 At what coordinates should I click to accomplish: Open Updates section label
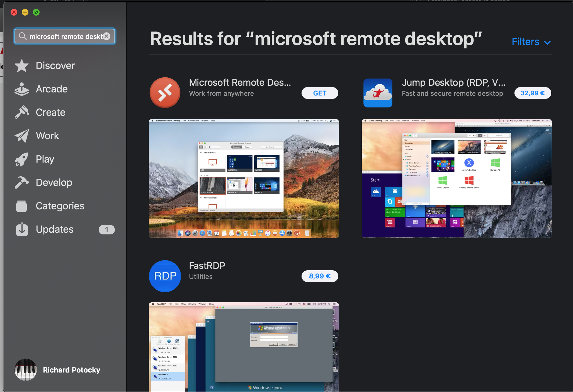pos(55,229)
